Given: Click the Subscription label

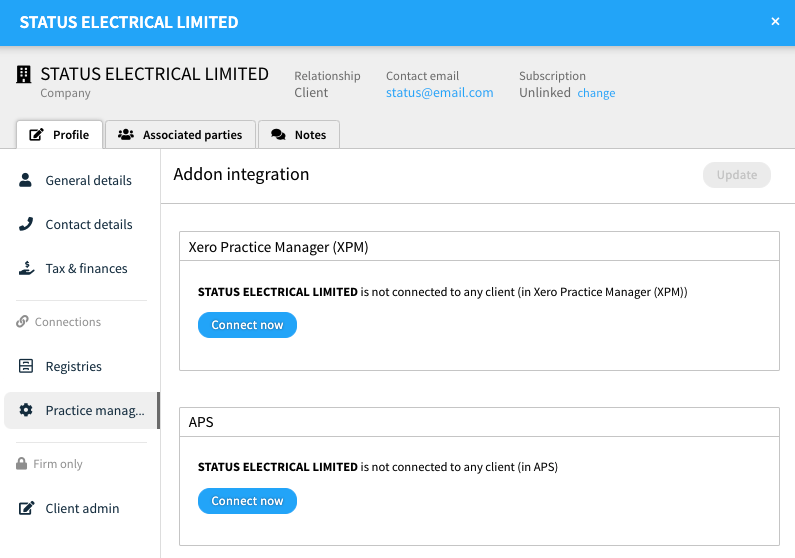Looking at the screenshot, I should [552, 76].
